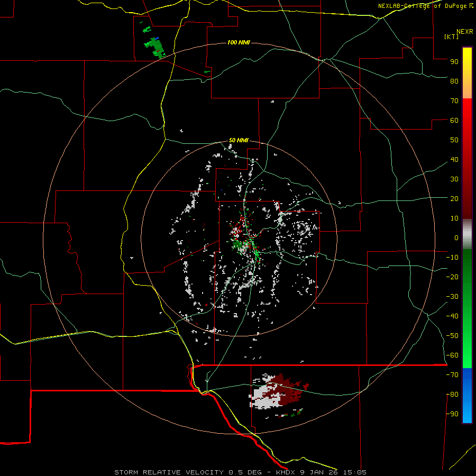
Task: Click the -70 value on velocity scale
Action: click(x=452, y=375)
